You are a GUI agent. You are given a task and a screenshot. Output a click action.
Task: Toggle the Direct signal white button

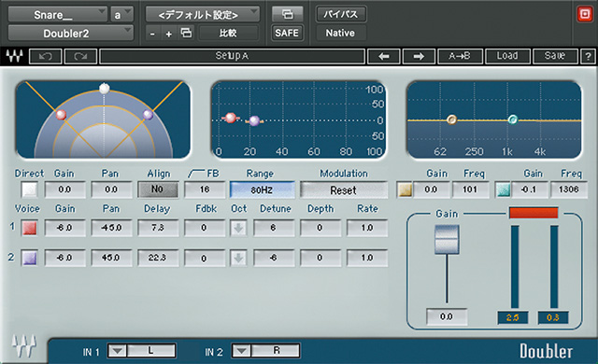(29, 189)
